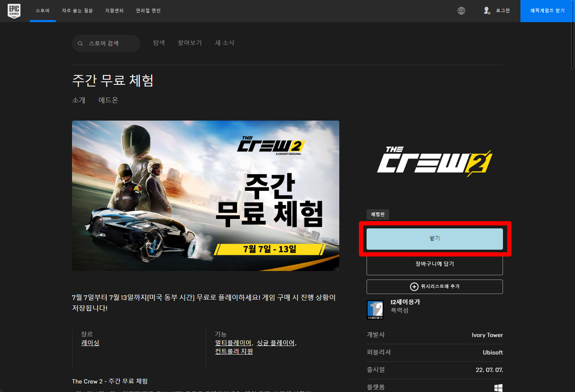Screen dimensions: 575x392
Task: Open the 레이싱 genre link
Action: (x=90, y=343)
